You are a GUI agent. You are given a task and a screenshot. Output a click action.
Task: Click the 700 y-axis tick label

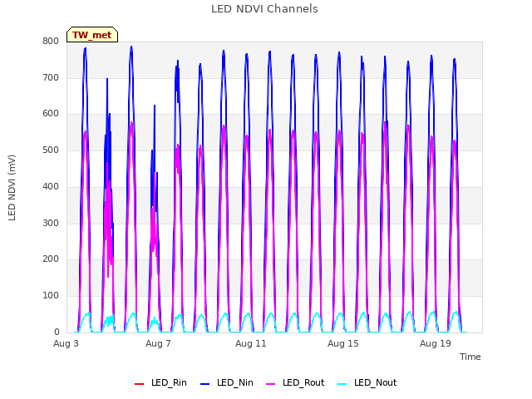(x=51, y=77)
